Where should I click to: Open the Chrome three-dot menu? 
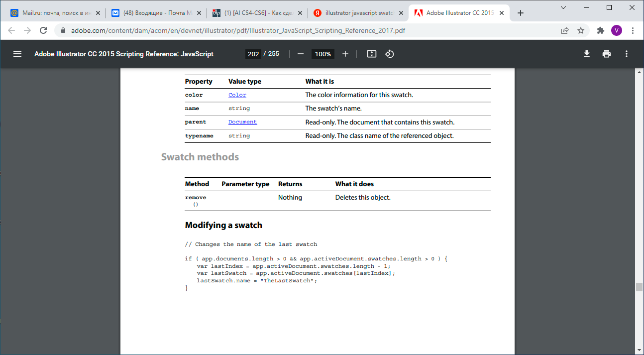pos(633,30)
